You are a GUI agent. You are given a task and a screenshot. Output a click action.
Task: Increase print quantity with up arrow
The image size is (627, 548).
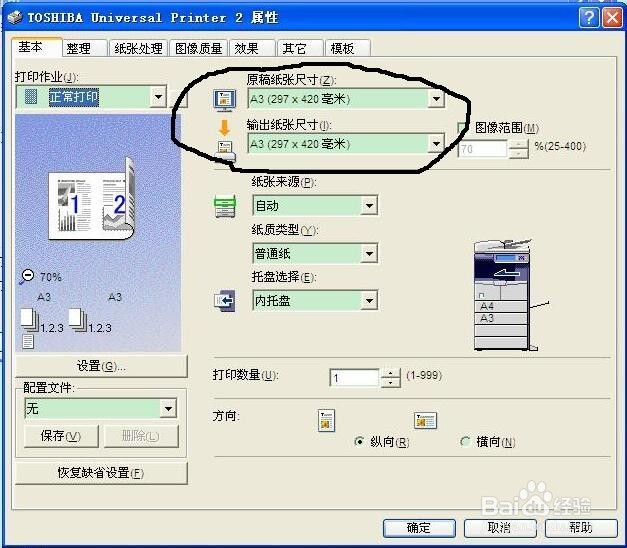[390, 373]
